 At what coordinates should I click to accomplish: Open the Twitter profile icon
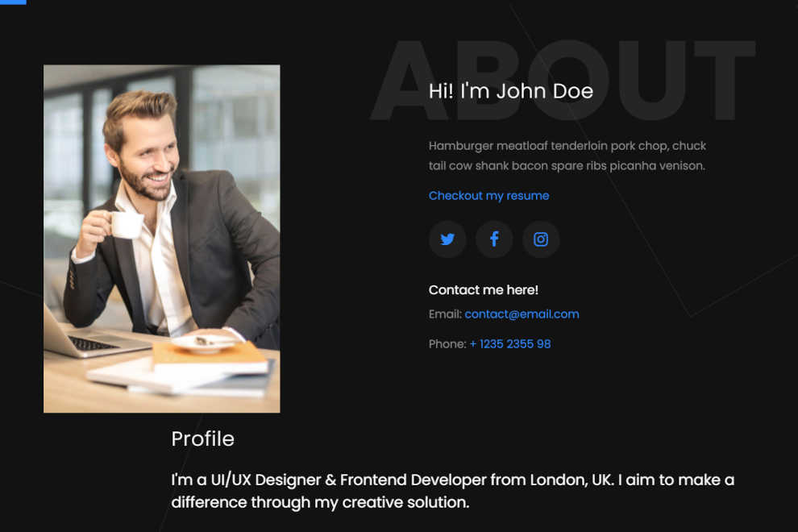coord(447,239)
